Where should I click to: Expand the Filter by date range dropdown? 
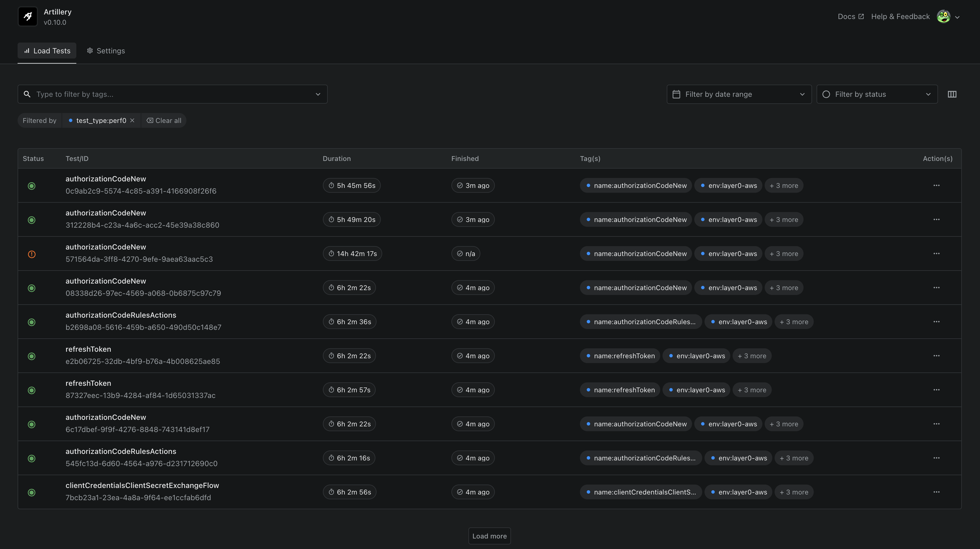click(739, 94)
